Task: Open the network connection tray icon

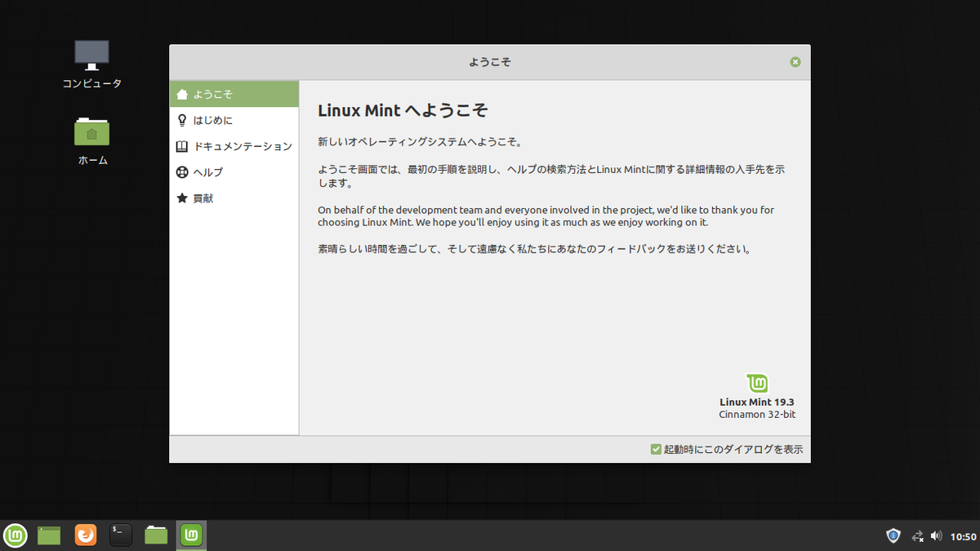Action: 917,535
